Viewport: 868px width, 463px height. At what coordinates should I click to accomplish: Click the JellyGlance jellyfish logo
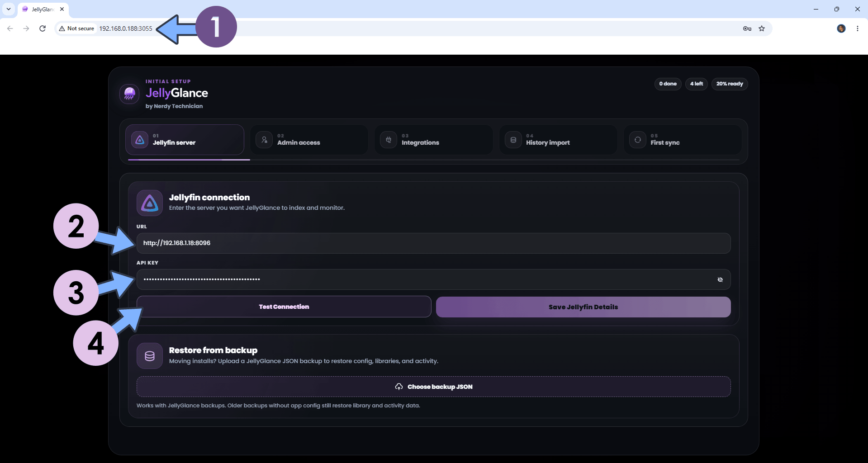pos(129,94)
